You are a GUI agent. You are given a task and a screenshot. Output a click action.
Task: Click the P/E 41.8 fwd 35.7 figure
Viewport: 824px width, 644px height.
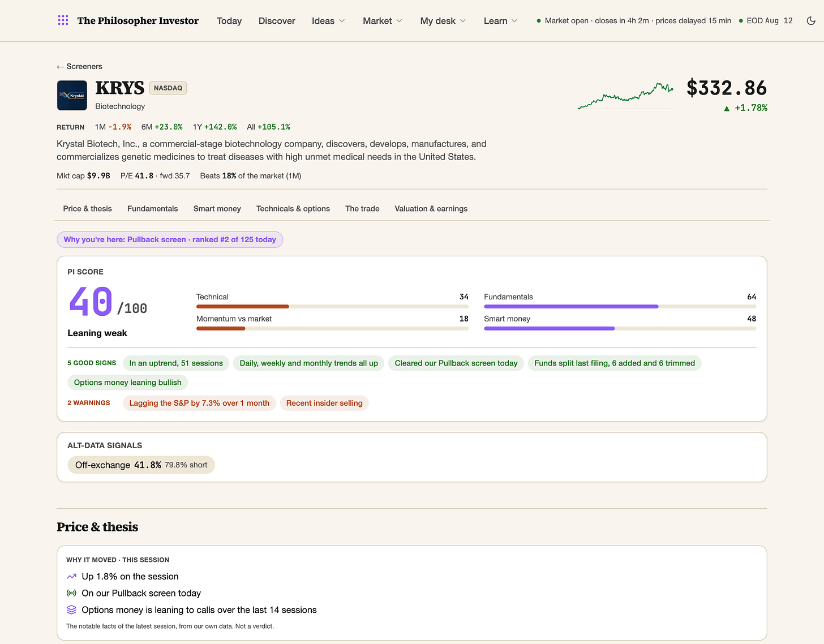click(x=155, y=176)
